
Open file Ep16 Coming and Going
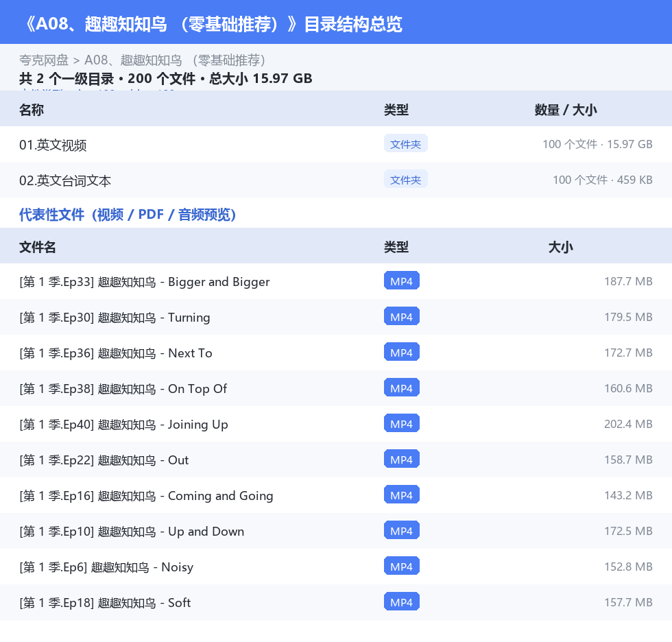coord(336,495)
